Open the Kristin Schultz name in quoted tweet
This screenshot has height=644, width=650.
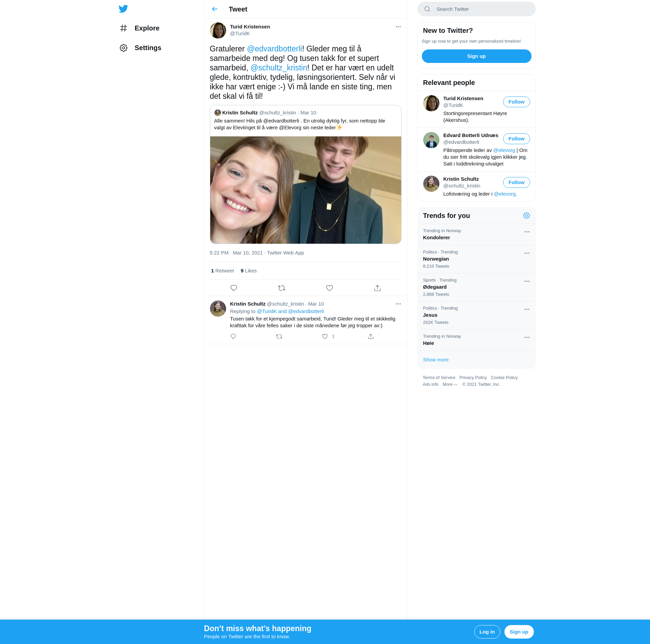click(240, 113)
